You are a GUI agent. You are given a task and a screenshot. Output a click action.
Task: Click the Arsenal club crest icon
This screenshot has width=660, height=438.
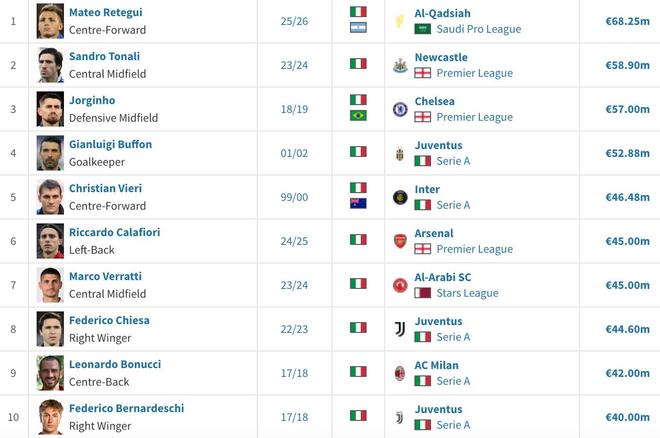click(x=400, y=242)
